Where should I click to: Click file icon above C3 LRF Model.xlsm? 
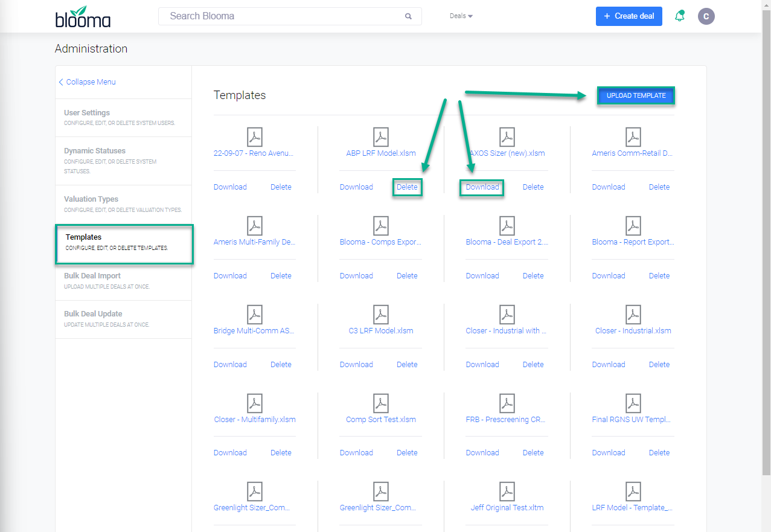381,315
